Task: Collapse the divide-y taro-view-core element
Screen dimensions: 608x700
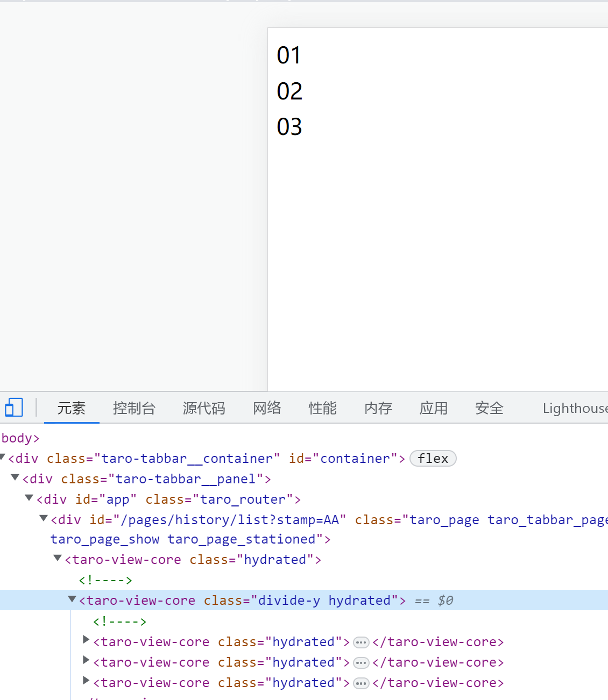Action: [72, 598]
